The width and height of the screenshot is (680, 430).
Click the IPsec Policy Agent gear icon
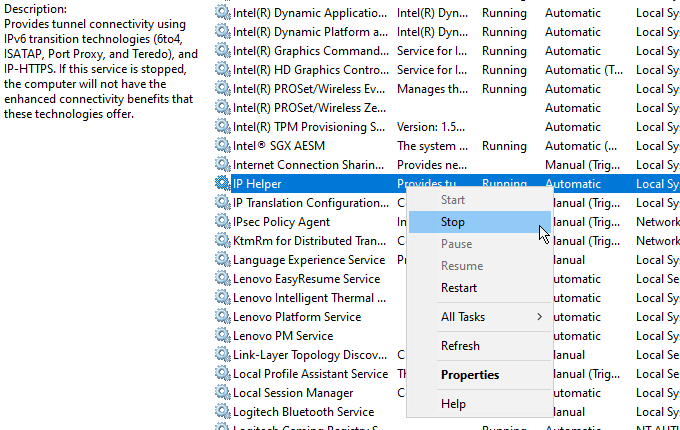click(x=222, y=222)
